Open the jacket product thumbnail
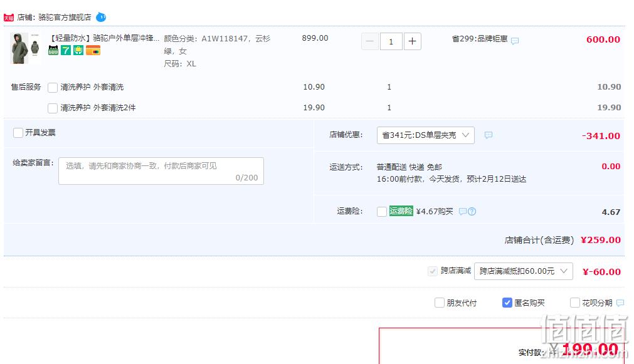The image size is (634, 364). tap(25, 48)
